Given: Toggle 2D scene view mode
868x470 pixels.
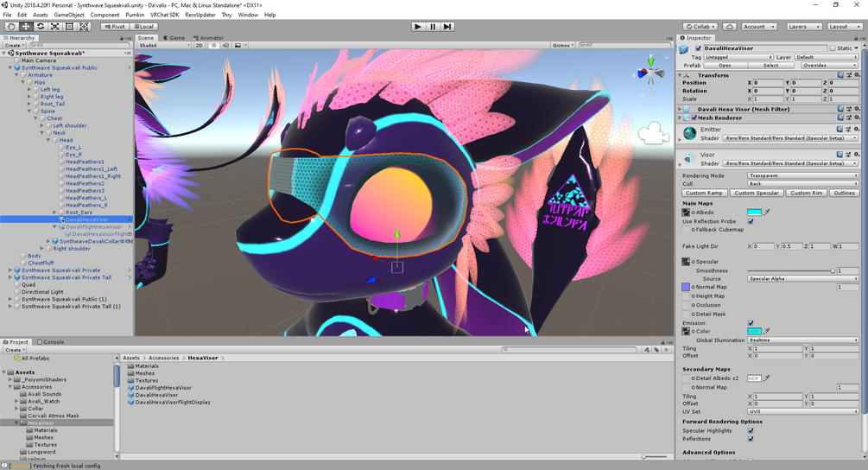Looking at the screenshot, I should click(200, 46).
